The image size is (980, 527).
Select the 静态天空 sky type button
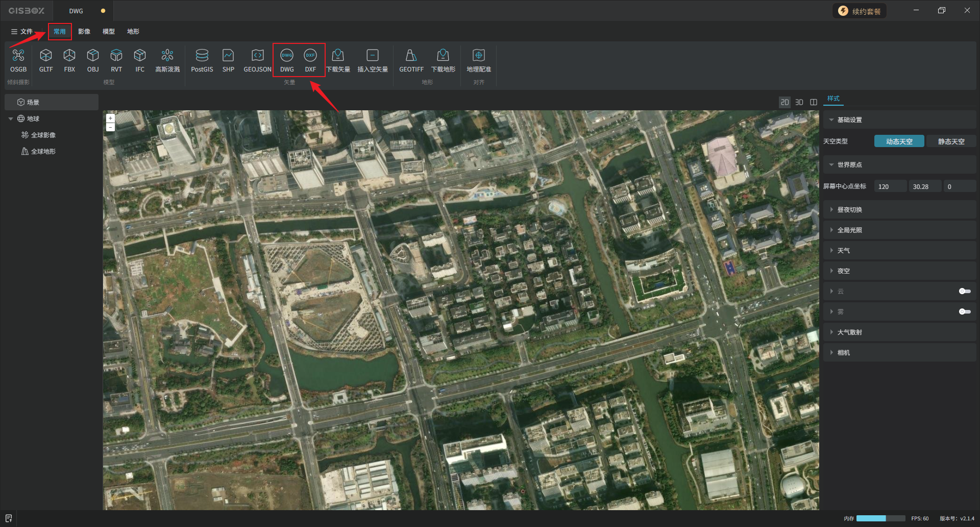[950, 141]
